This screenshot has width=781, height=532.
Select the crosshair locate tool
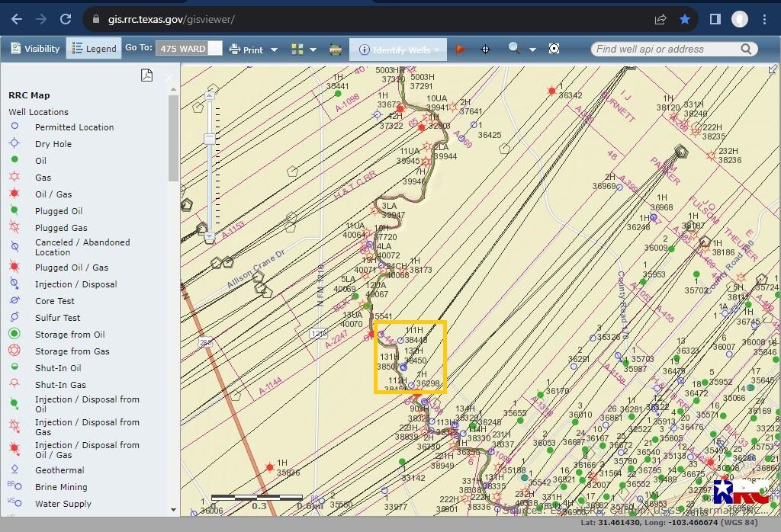(x=485, y=50)
